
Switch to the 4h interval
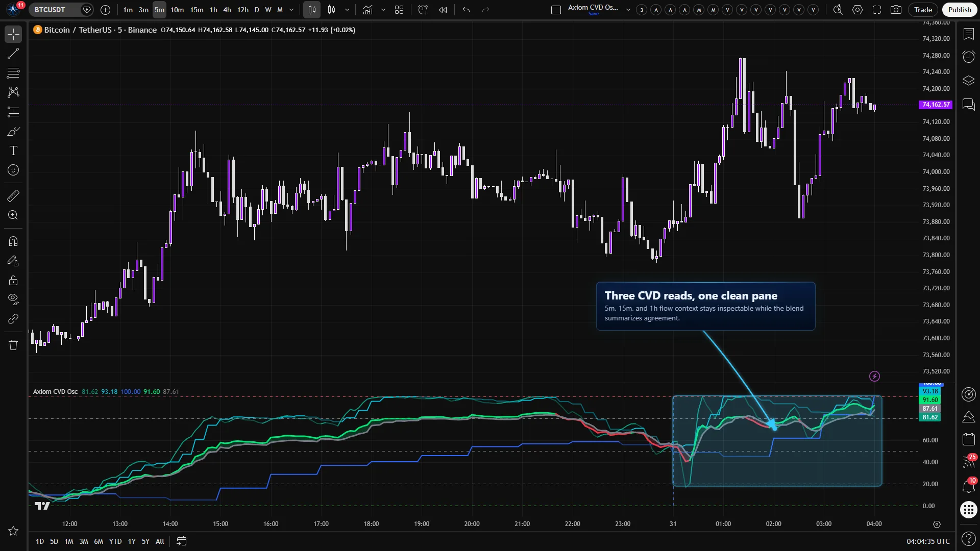[227, 10]
